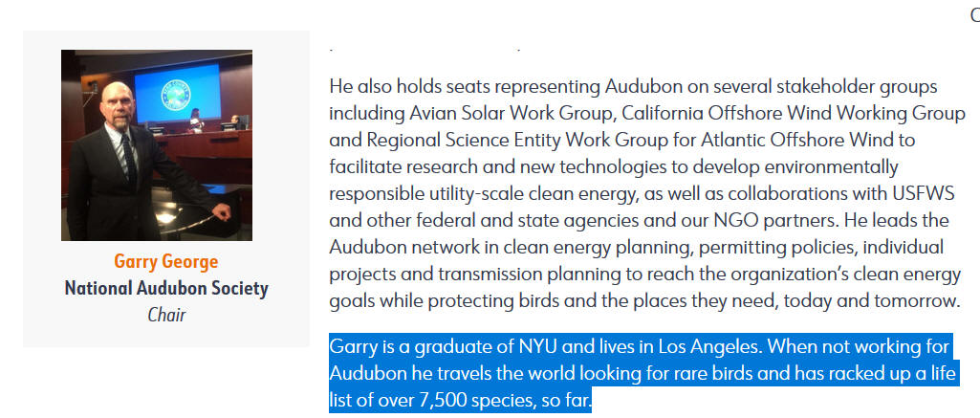Open Garry George's profile photo
Screen dimensions: 980x418
tap(157, 145)
